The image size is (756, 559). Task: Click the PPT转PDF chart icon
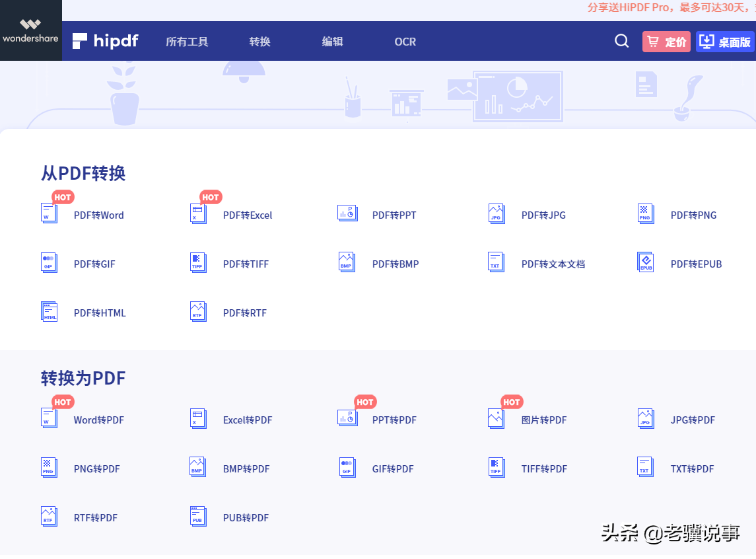coord(347,418)
